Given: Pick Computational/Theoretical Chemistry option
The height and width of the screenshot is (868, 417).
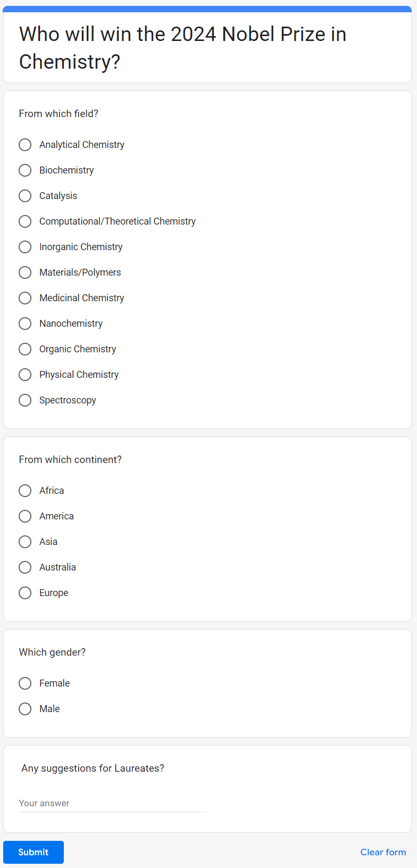Looking at the screenshot, I should pyautogui.click(x=25, y=221).
